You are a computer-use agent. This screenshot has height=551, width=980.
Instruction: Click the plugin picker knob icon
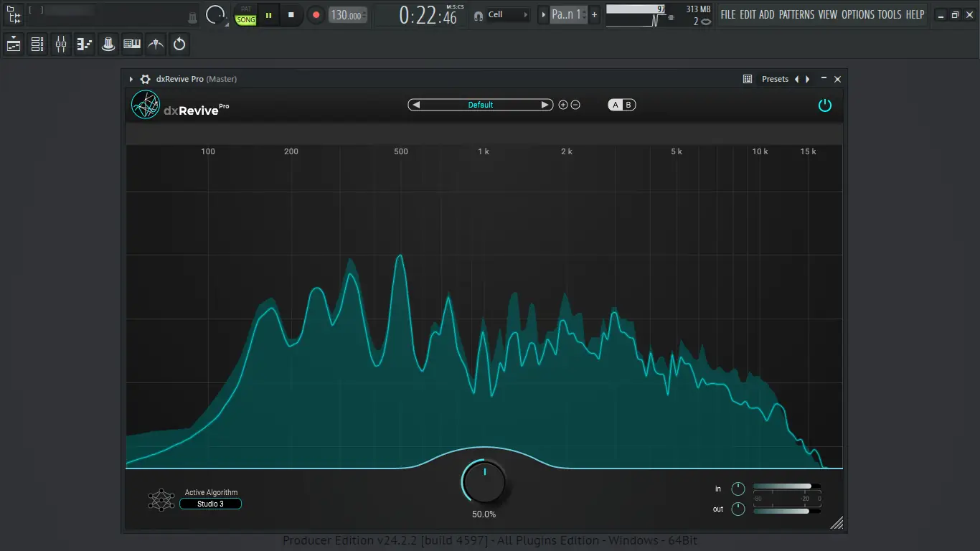[108, 44]
